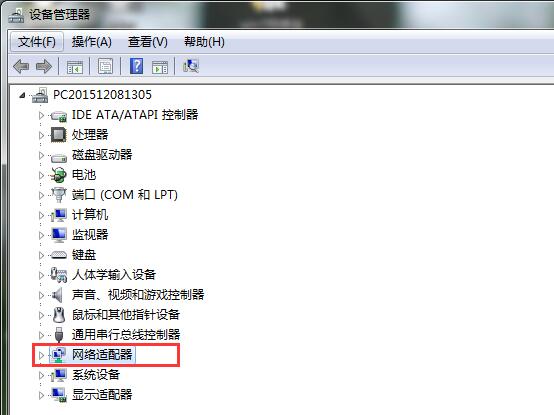Open the 查看(V) menu
This screenshot has width=554, height=415.
[148, 42]
